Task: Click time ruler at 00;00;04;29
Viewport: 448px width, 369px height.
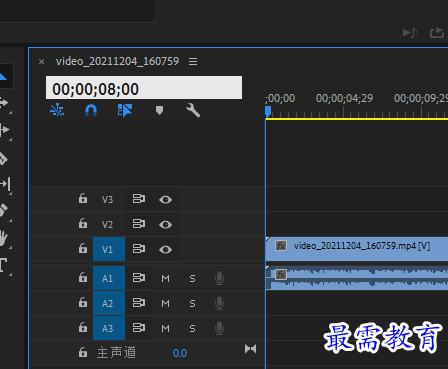Action: point(344,98)
